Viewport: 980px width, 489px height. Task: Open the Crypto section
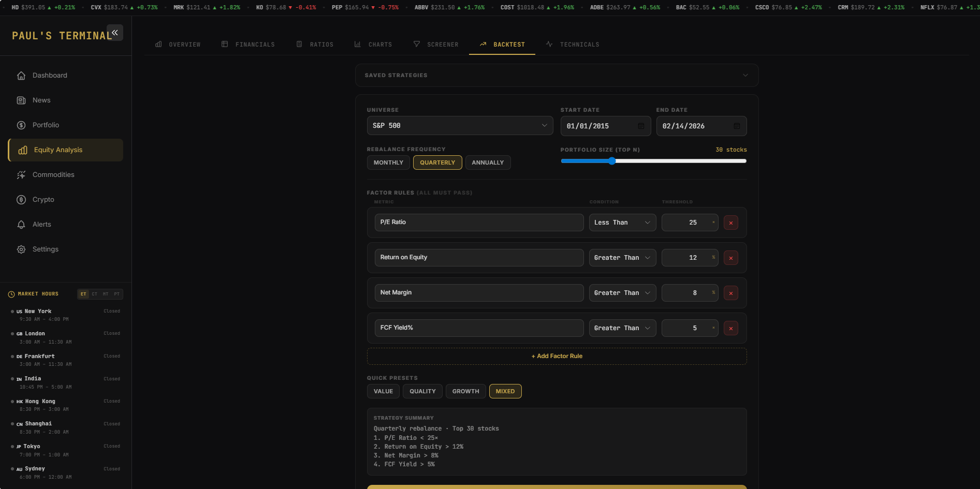click(43, 199)
